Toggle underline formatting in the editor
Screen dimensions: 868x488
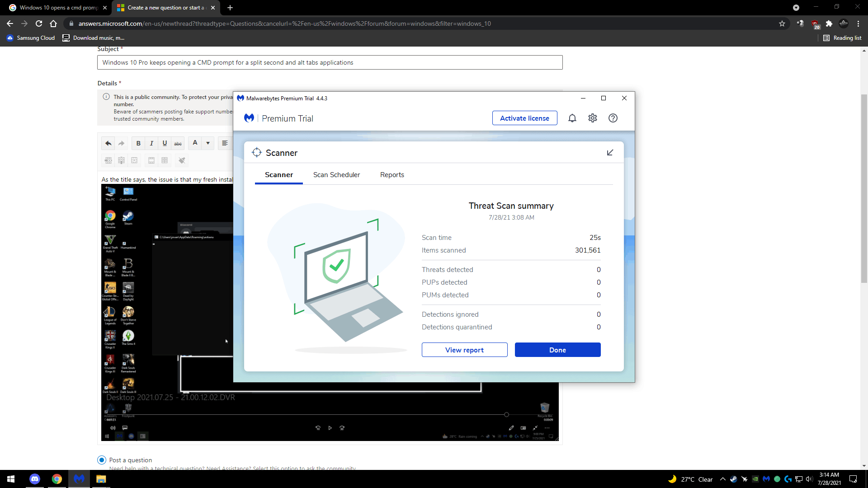pyautogui.click(x=165, y=143)
